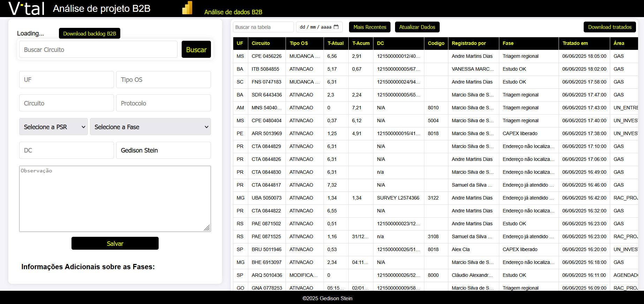
Task: Click the Tratado em column header
Action: coord(575,43)
